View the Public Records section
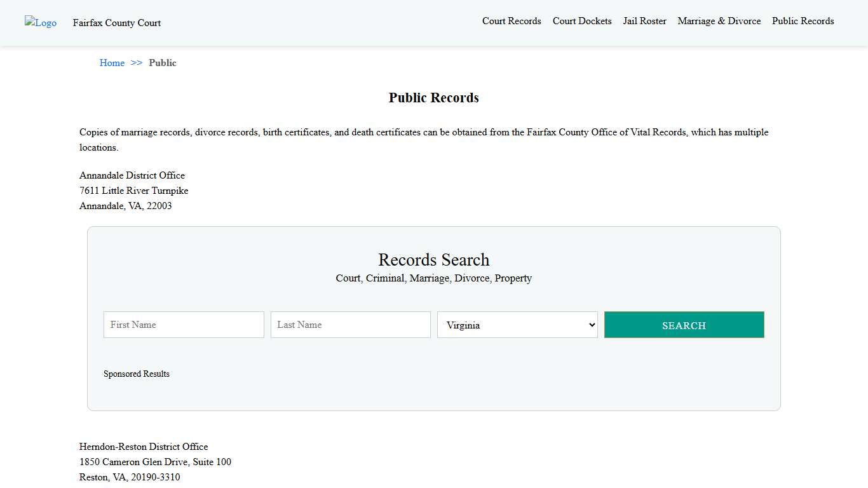Image resolution: width=868 pixels, height=488 pixels. (803, 21)
